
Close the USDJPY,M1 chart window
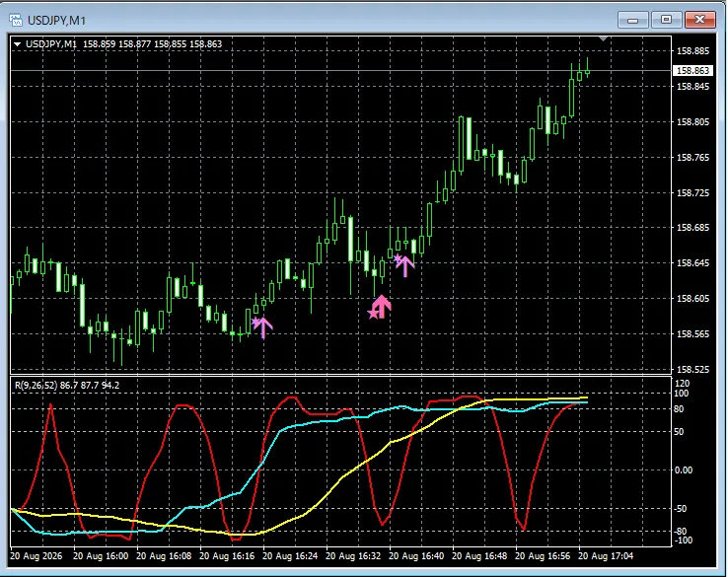[x=700, y=20]
